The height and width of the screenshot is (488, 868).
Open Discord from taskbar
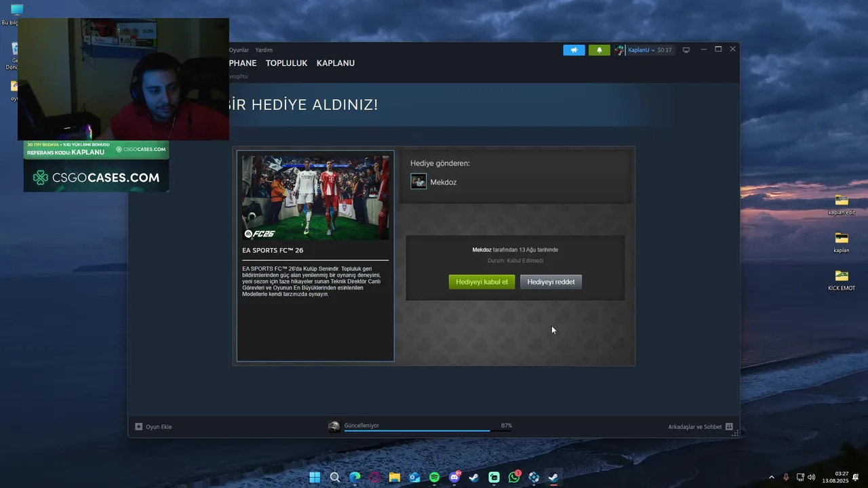[x=454, y=477]
